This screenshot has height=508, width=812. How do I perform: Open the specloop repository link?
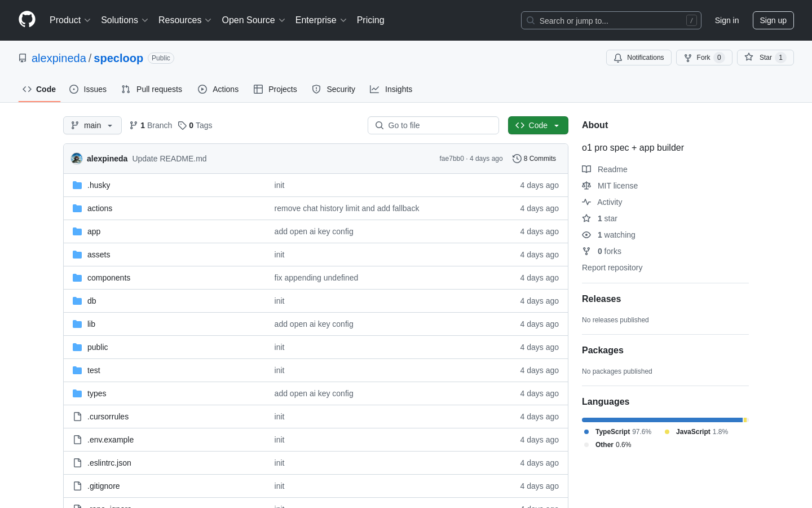tap(118, 58)
